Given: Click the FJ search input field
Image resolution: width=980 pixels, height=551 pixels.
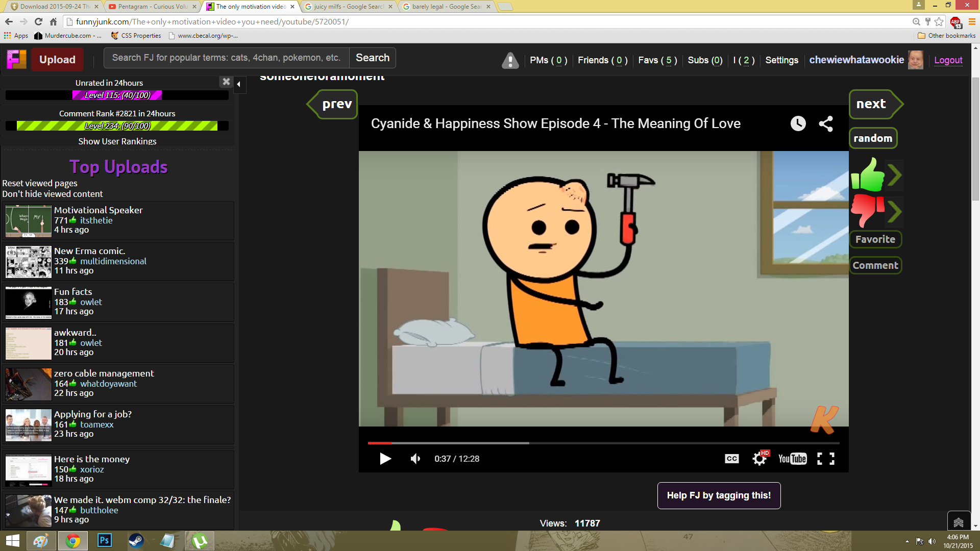Looking at the screenshot, I should point(226,58).
